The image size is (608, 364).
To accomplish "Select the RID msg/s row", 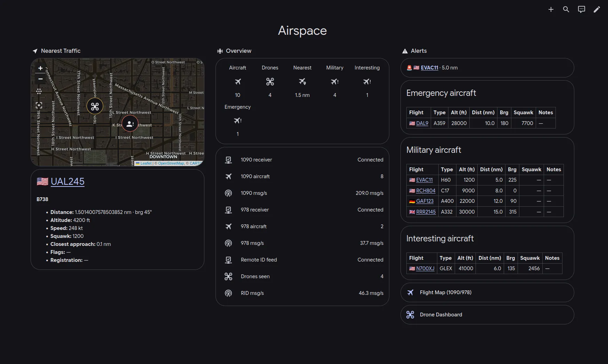I will pos(302,293).
